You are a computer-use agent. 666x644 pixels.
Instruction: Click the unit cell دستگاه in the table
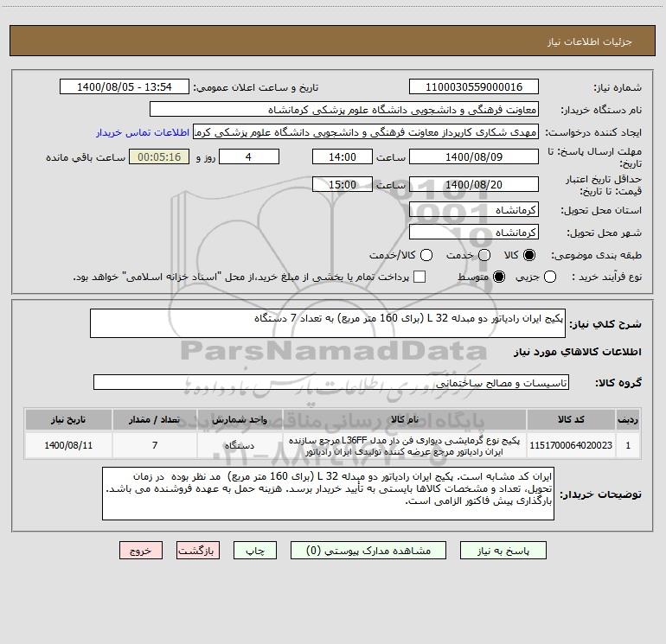(x=240, y=445)
